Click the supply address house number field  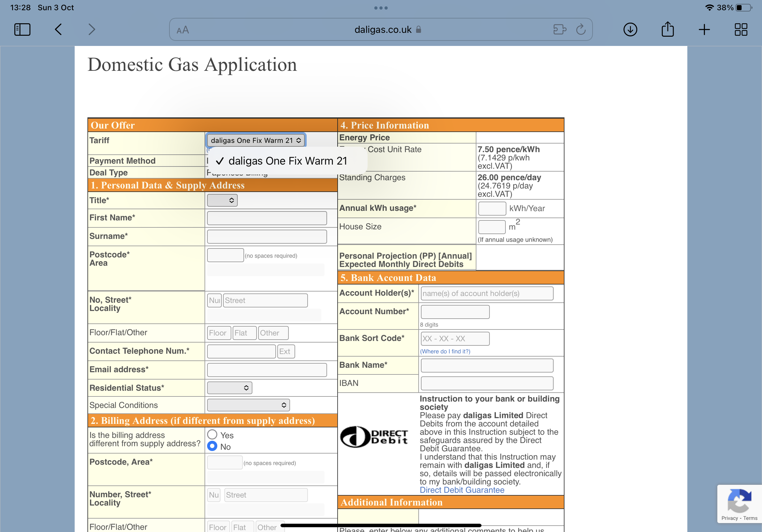[x=214, y=300]
